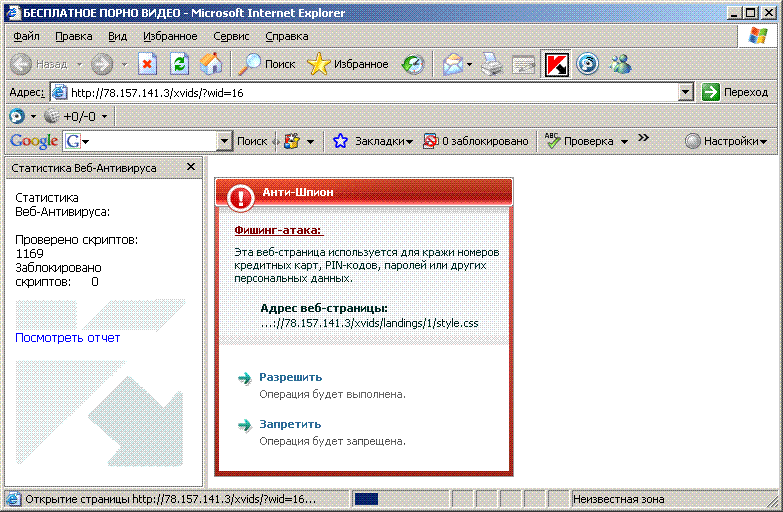Open the Сервис menu
This screenshot has height=512, width=783.
[x=231, y=36]
